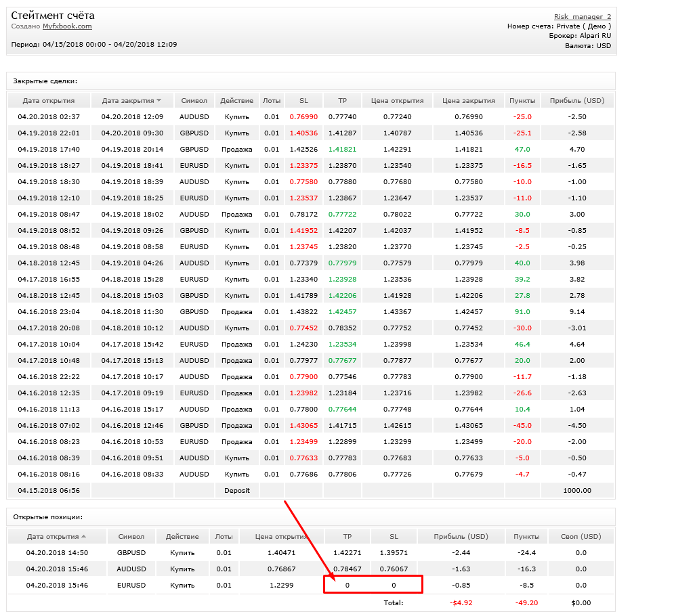Screen dimensions: 674x616
Task: Select the 'Закрытые сделки:' section title
Action: 45,81
